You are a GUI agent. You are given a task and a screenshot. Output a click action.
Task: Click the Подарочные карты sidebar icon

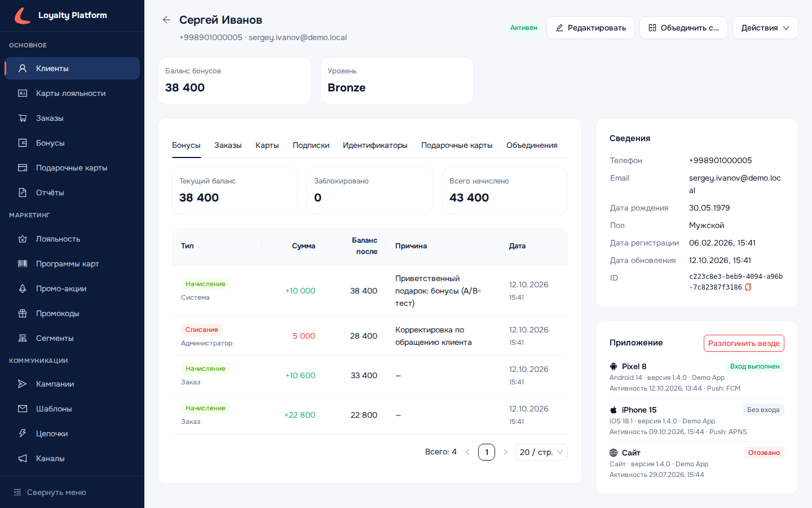tap(23, 168)
